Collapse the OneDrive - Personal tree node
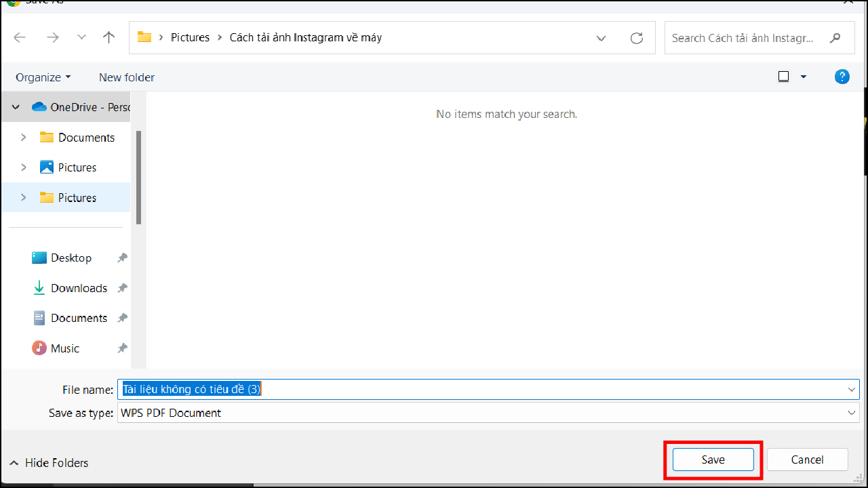 tap(15, 106)
